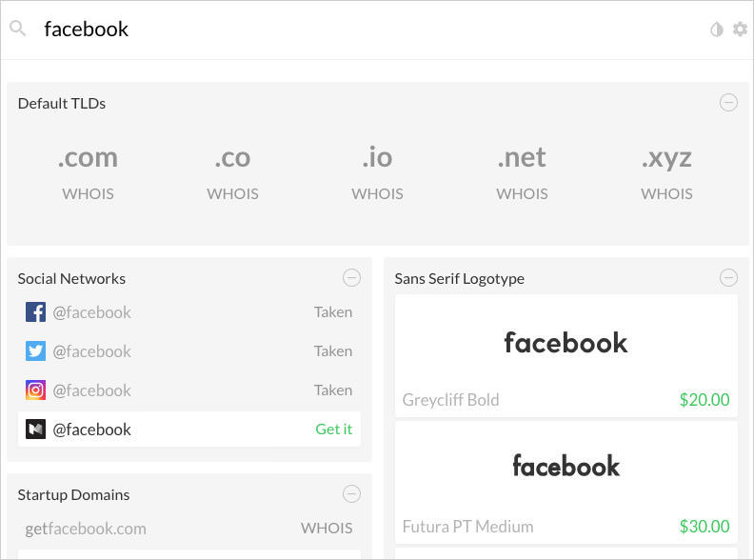Click the $20.00 price for Greycliff Bold

tap(704, 400)
